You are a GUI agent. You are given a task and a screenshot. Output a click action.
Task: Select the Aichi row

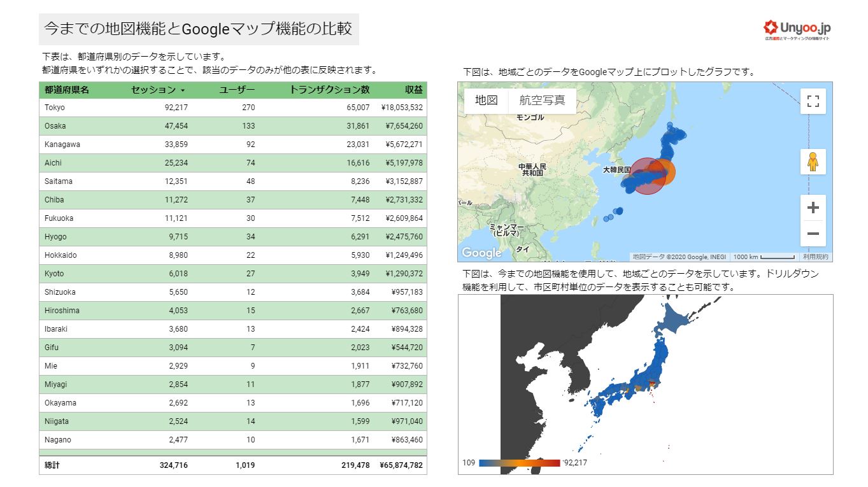pyautogui.click(x=233, y=163)
